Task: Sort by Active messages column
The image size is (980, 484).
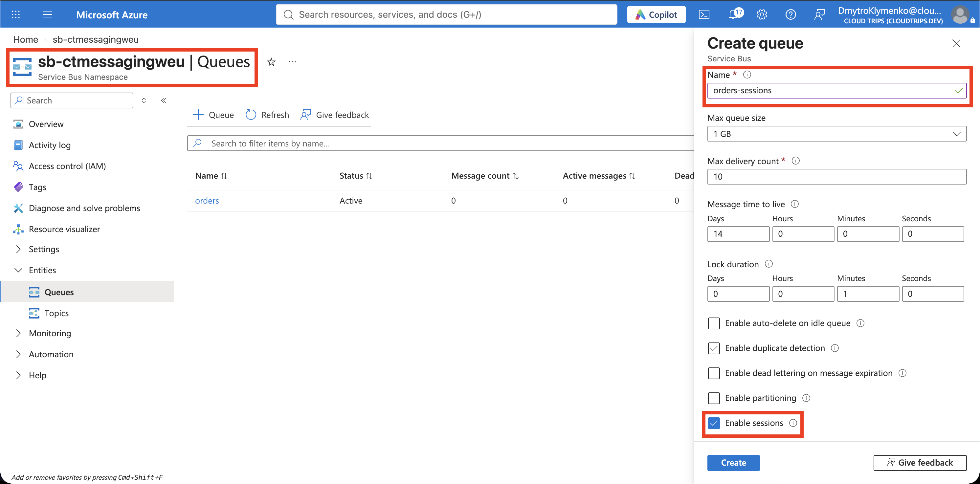Action: (599, 176)
